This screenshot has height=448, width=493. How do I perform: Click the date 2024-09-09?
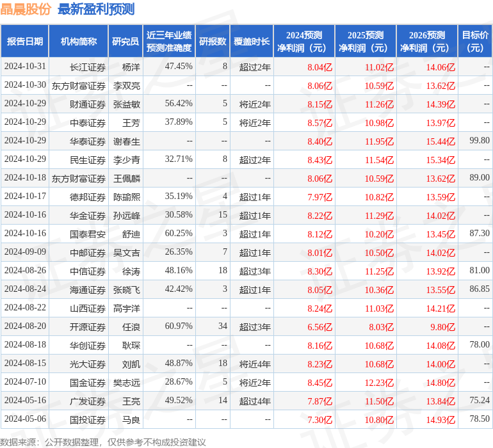(x=25, y=252)
